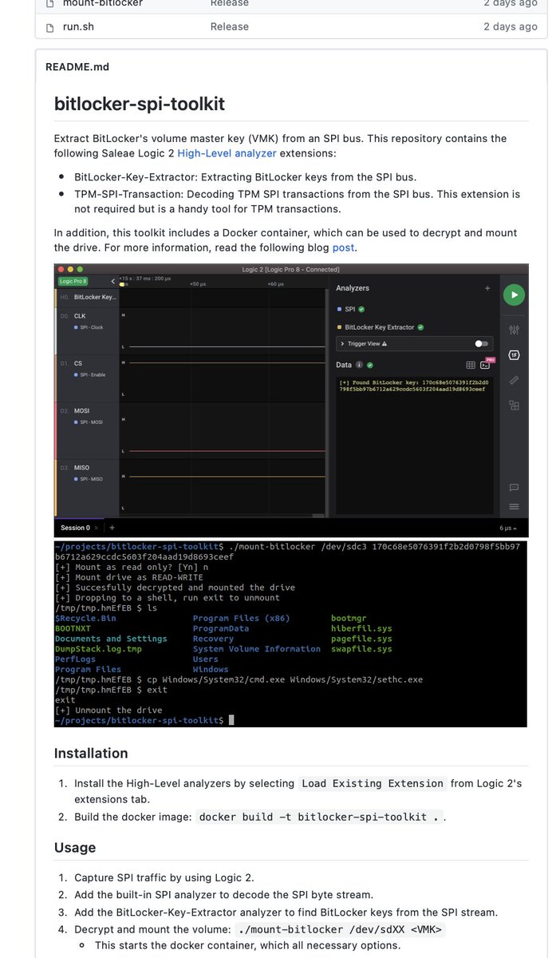Close the Session 0 tab
This screenshot has width=560, height=958.
click(97, 528)
